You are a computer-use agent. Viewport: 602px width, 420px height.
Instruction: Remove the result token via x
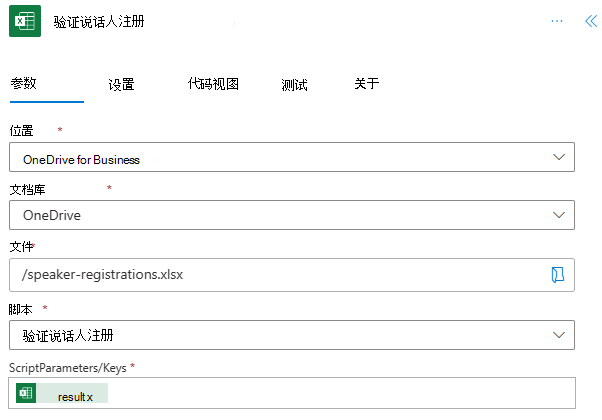89,397
